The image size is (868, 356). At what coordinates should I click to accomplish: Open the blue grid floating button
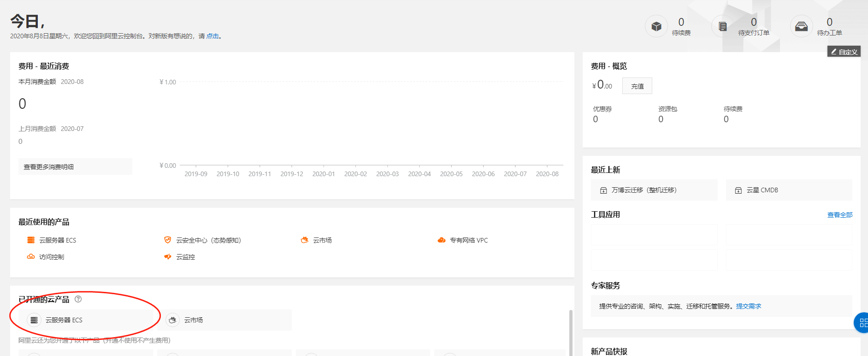click(x=862, y=323)
